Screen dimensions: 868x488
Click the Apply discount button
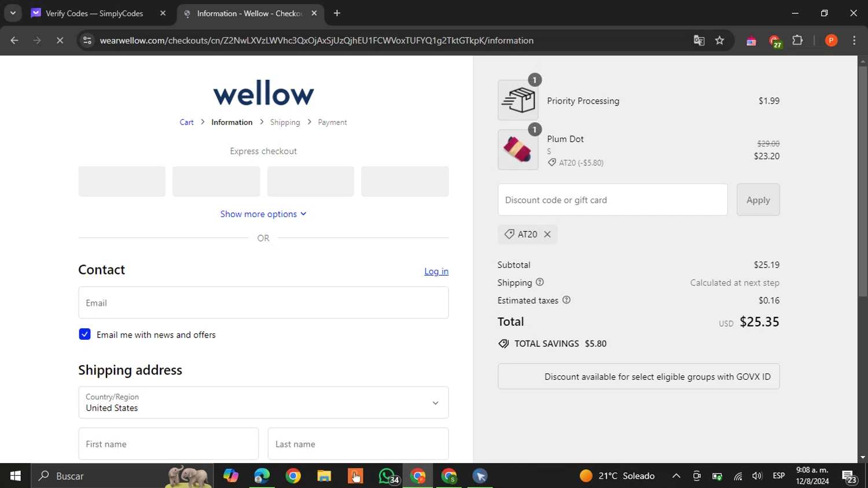point(758,200)
